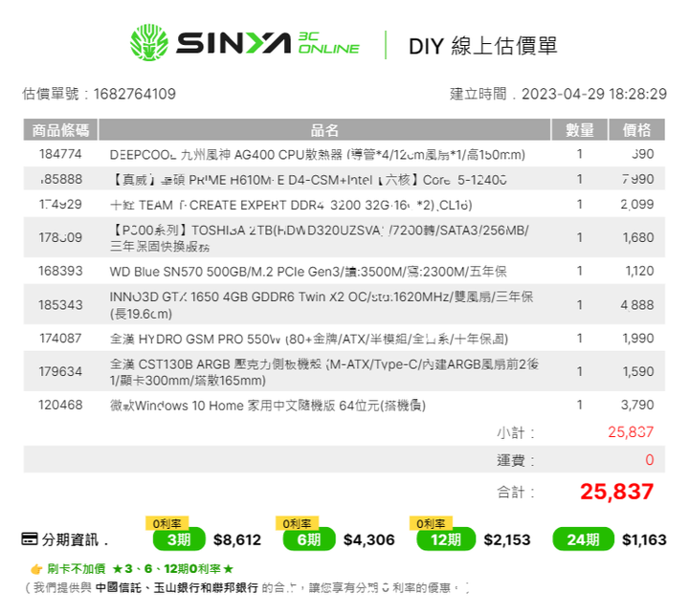Click product code 174087

coord(60,339)
